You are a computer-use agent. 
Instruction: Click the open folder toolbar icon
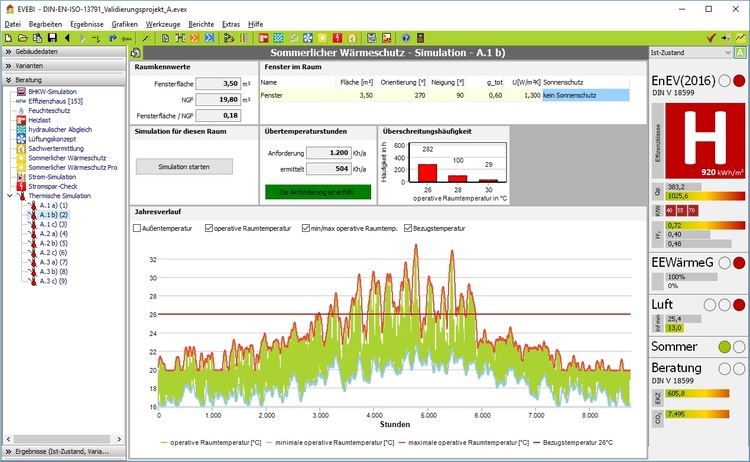point(23,38)
